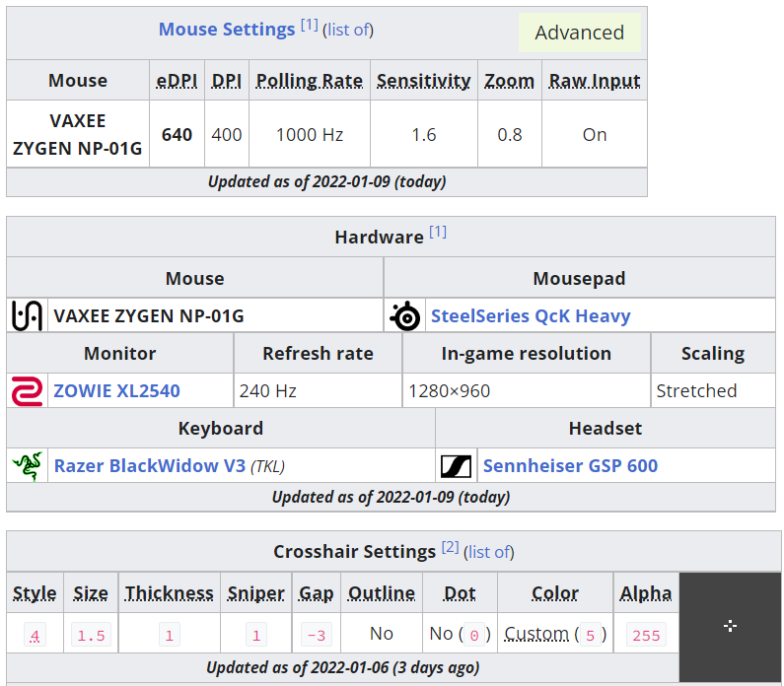The image size is (784, 686).
Task: Click the Crosshair 'Updated 2022-01-06' footer
Action: pyautogui.click(x=342, y=667)
